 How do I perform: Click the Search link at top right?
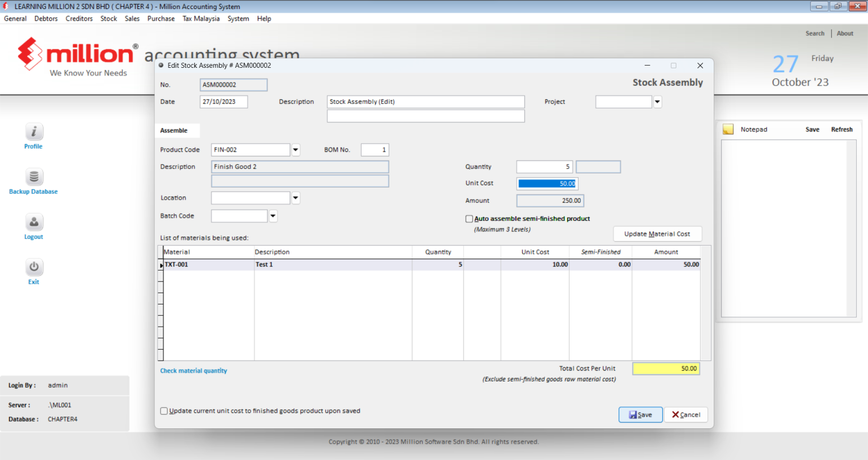815,33
